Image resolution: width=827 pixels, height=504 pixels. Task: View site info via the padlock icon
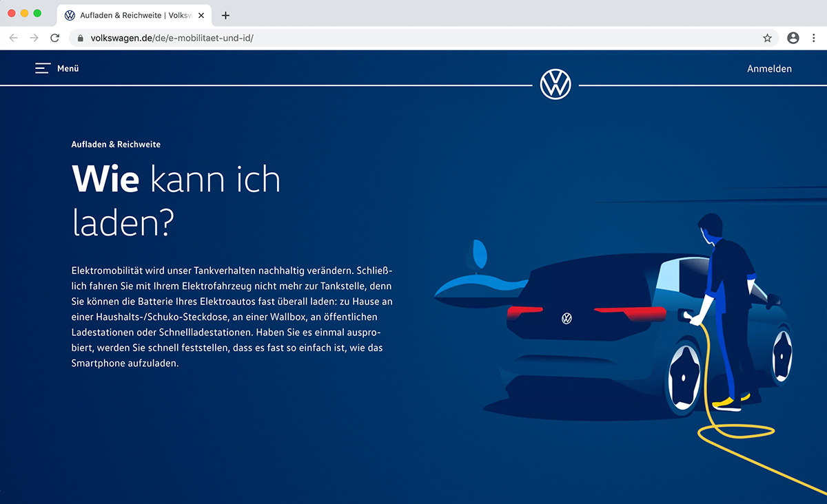tap(81, 39)
